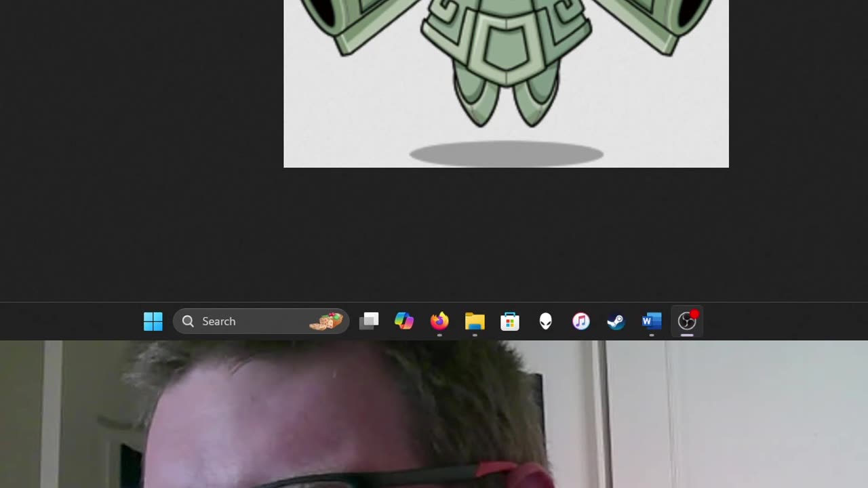Click the taskbar Search box
The image size is (868, 488).
pyautogui.click(x=261, y=321)
